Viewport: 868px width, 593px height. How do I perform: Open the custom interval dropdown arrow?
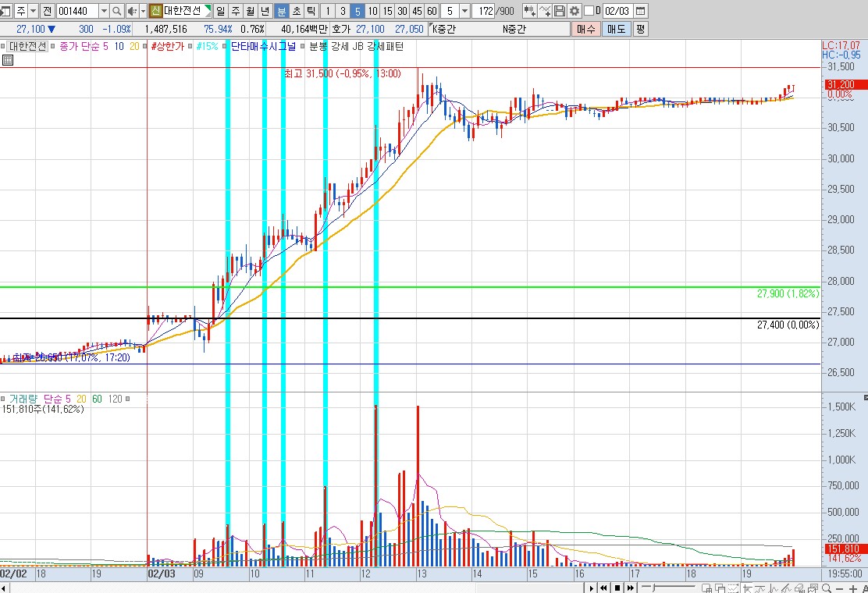(464, 10)
